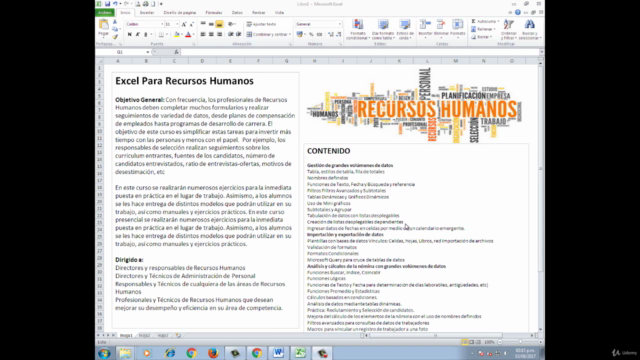Decrease font size with the small A icon
Viewport: 640px width, 360px height.
[x=191, y=24]
